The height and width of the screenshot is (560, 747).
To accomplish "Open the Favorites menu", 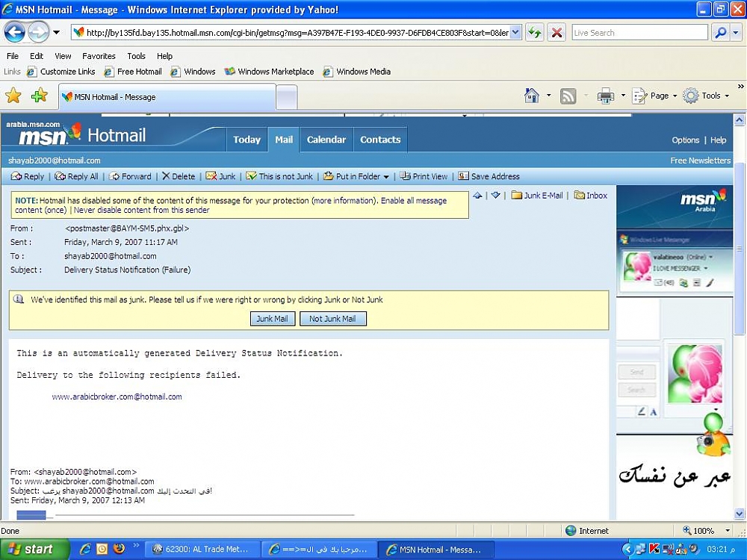I will [99, 56].
